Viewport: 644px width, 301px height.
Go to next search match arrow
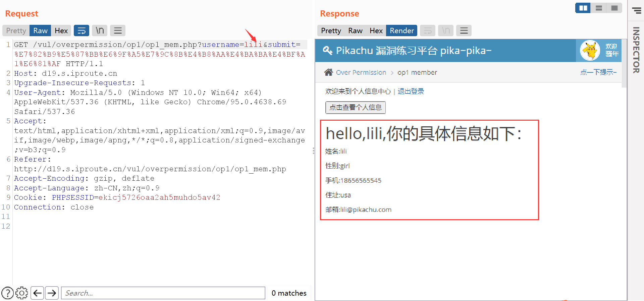[x=52, y=293]
